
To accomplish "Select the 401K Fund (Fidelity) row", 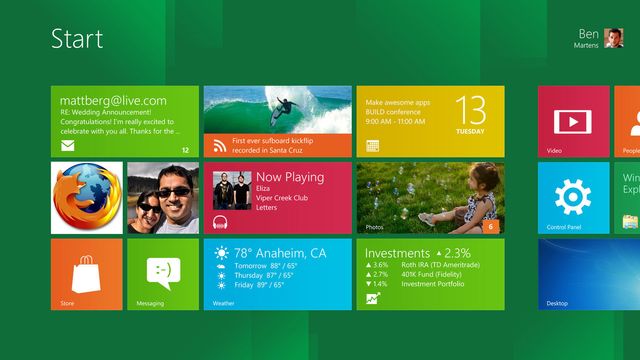I will [413, 274].
